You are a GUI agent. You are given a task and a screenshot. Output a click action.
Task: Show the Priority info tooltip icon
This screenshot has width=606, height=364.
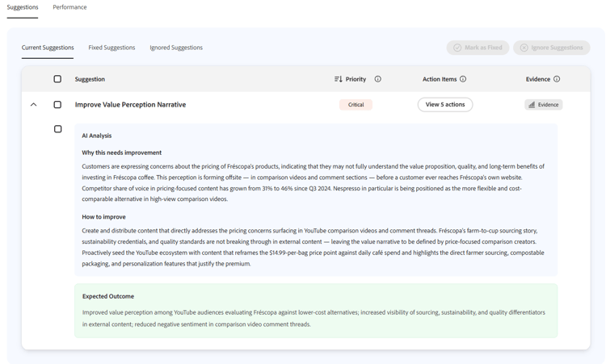tap(377, 79)
